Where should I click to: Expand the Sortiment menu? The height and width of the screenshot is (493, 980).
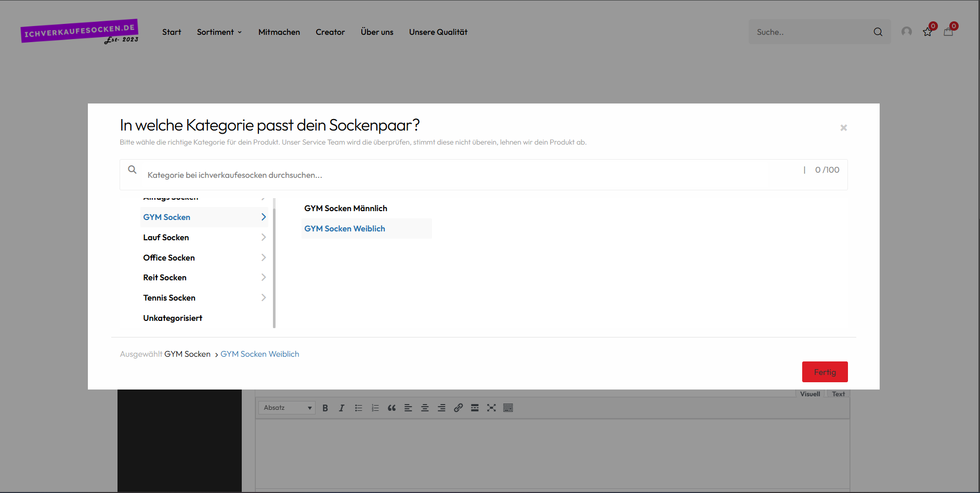click(219, 32)
